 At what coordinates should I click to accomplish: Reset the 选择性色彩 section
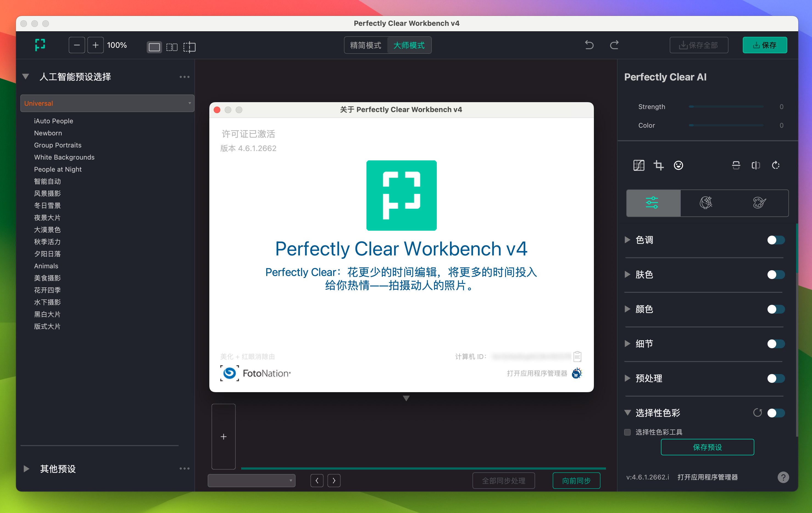pyautogui.click(x=757, y=412)
